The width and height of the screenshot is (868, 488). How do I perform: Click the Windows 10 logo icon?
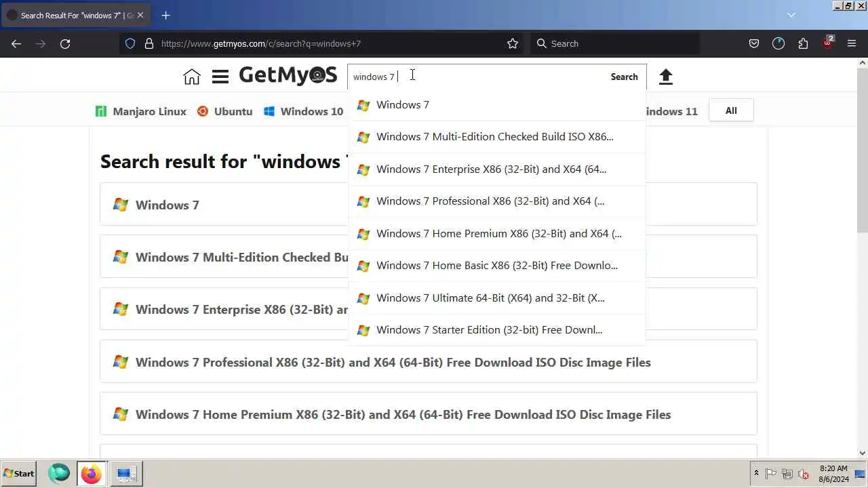269,111
